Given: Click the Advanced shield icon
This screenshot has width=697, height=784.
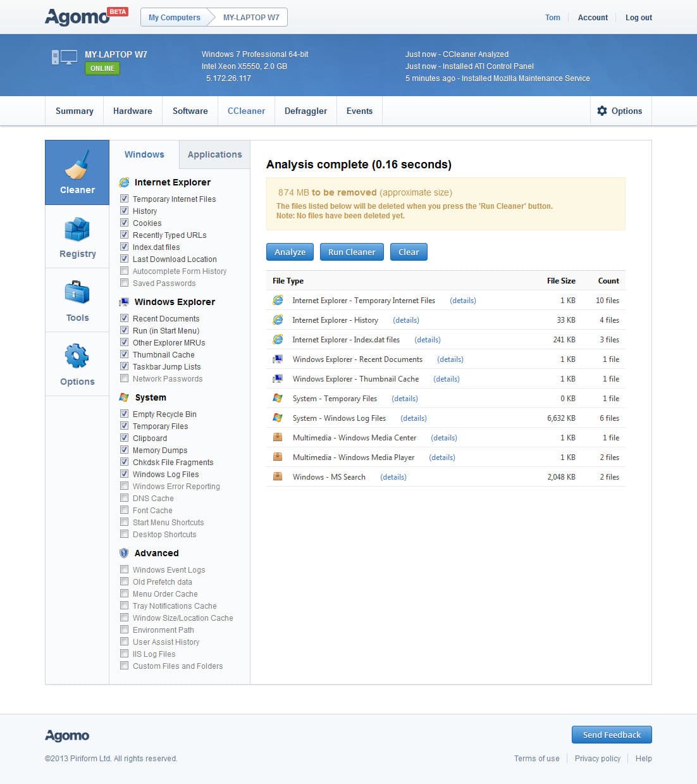Looking at the screenshot, I should click(x=124, y=553).
